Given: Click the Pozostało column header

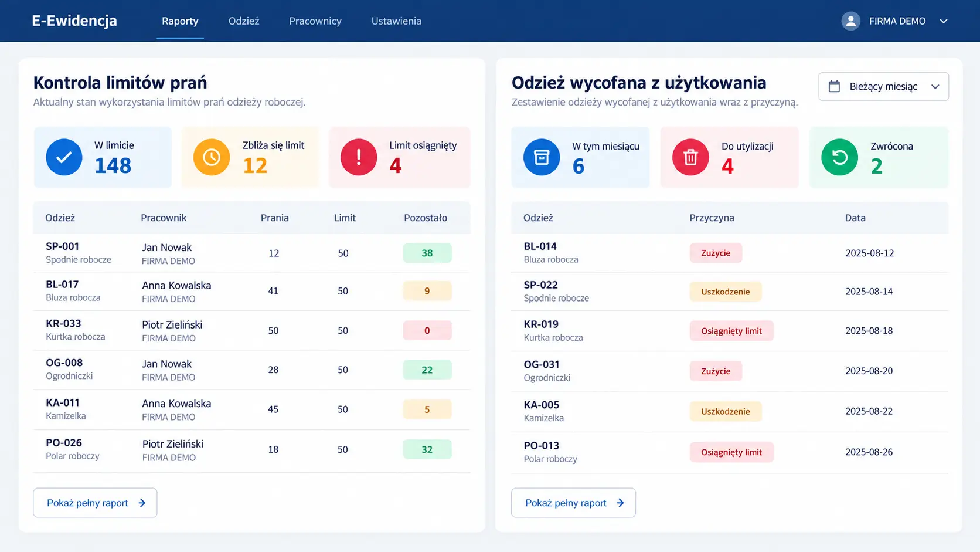Looking at the screenshot, I should pyautogui.click(x=426, y=218).
